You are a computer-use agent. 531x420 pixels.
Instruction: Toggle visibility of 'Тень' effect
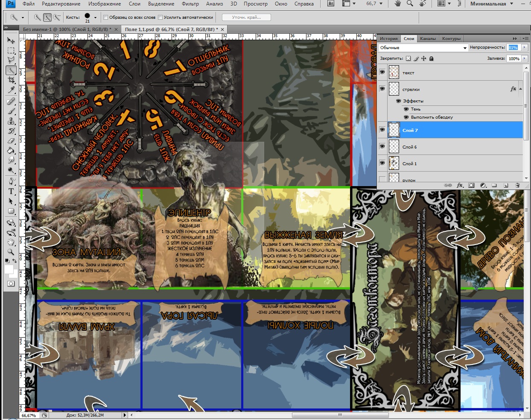[406, 109]
